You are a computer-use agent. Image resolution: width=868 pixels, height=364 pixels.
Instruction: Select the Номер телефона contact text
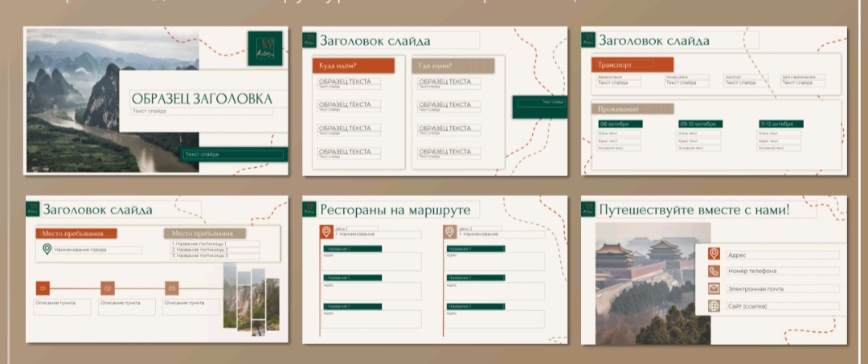pos(751,271)
